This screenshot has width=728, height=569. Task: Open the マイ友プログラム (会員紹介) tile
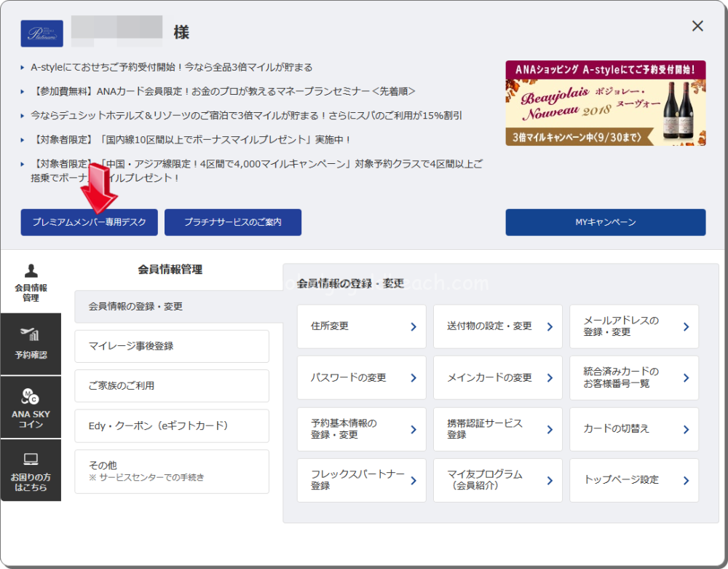click(498, 480)
